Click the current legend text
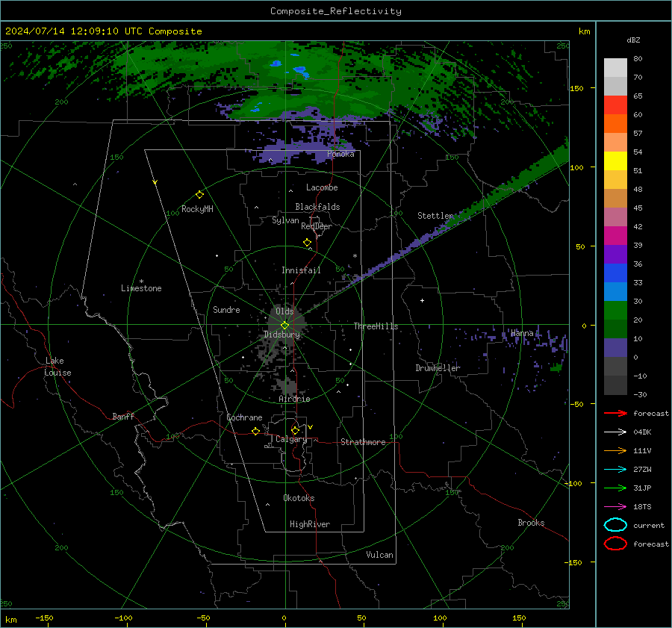The image size is (672, 628). coord(649,526)
